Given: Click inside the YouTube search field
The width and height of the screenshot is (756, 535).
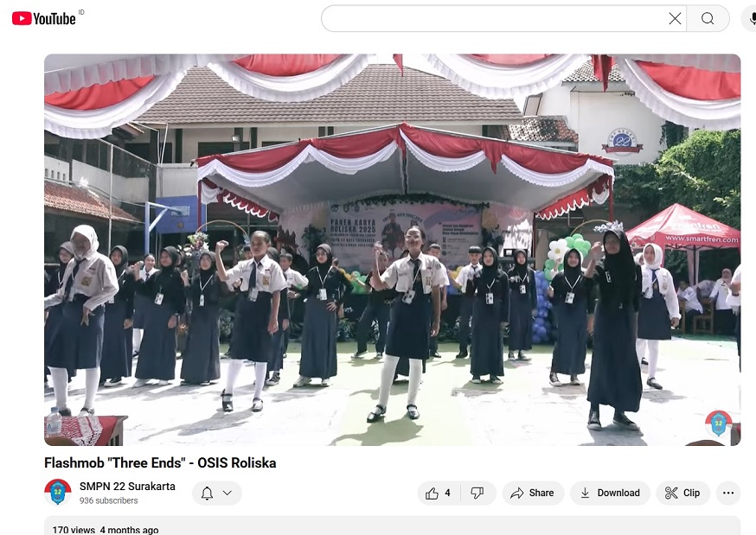Looking at the screenshot, I should pyautogui.click(x=493, y=18).
